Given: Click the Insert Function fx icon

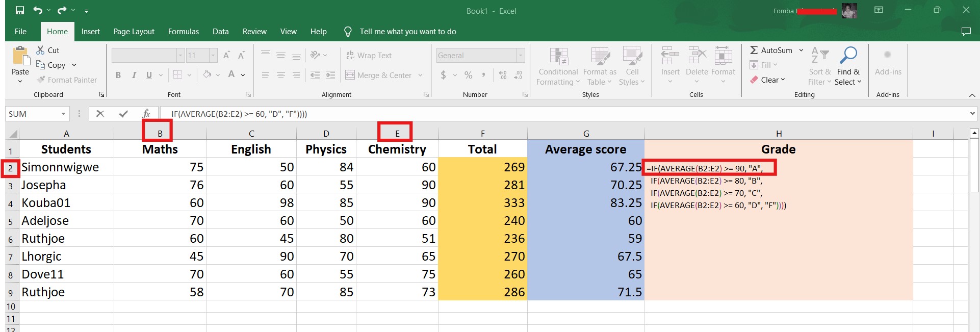Looking at the screenshot, I should click(x=146, y=114).
